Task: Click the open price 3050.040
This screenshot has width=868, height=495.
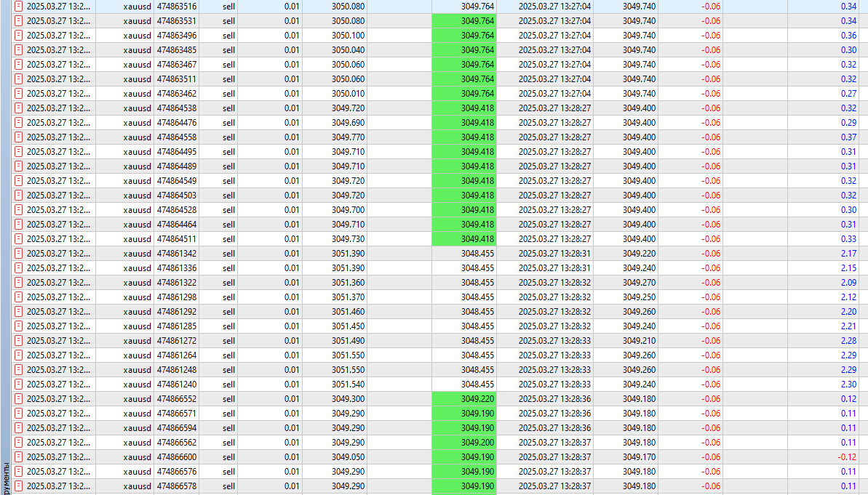Action: click(349, 49)
